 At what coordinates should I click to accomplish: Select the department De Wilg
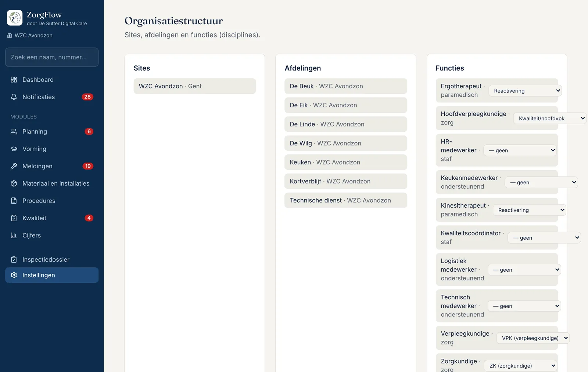[346, 143]
